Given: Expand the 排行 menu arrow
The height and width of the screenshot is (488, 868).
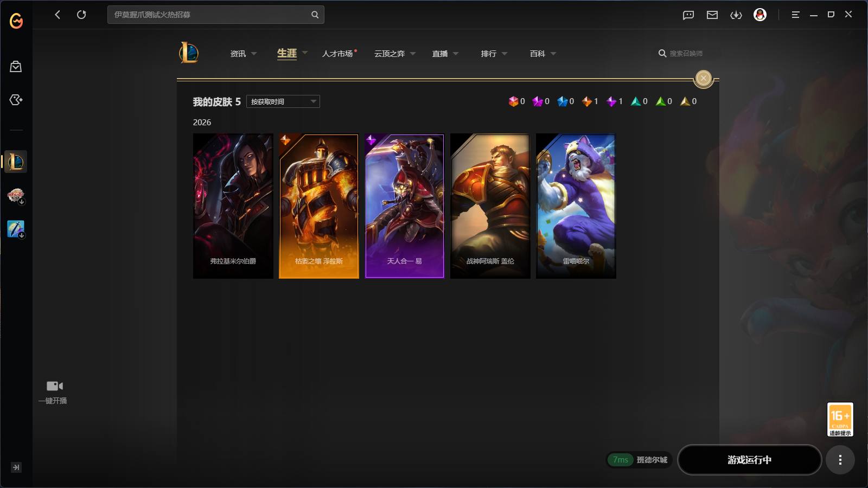Looking at the screenshot, I should (x=505, y=54).
